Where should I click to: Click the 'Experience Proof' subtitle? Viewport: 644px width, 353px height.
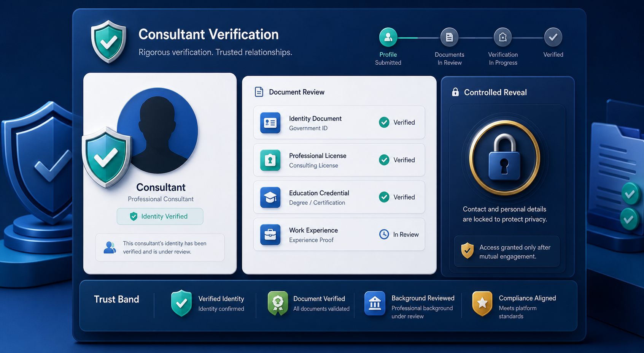click(x=311, y=240)
